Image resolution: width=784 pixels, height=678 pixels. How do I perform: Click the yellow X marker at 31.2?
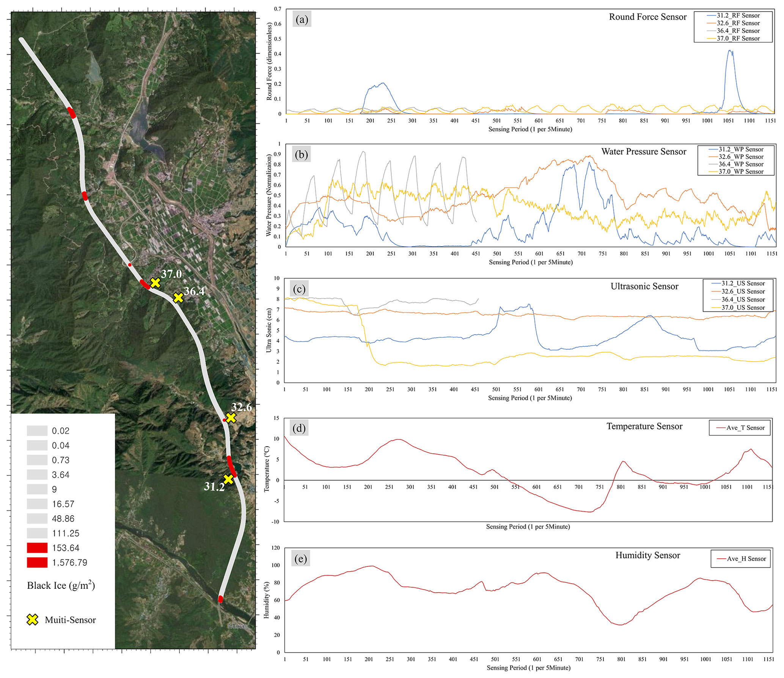(x=228, y=479)
